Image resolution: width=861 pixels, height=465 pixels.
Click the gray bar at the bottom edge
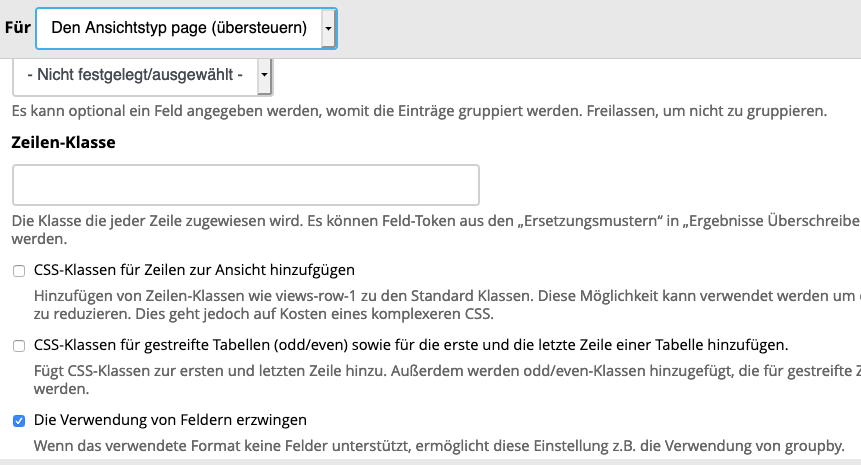tap(430, 462)
